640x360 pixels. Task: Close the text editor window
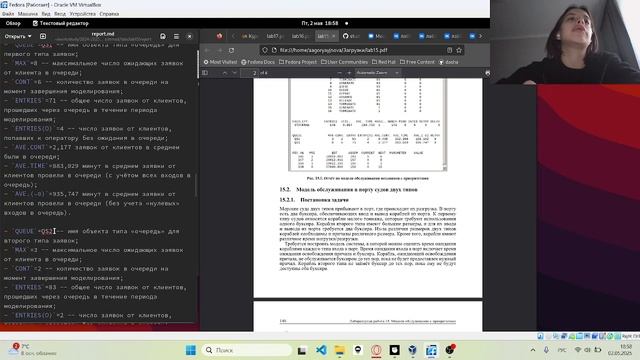189,36
